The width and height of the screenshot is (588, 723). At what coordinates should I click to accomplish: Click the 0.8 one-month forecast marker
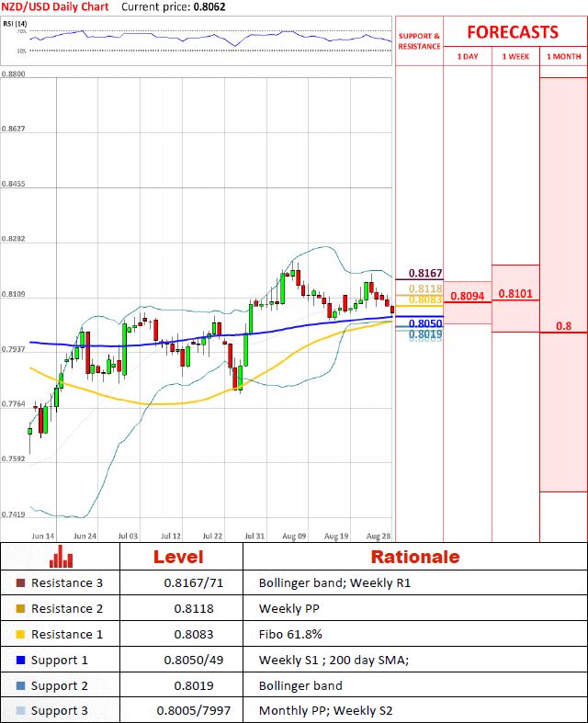(563, 326)
